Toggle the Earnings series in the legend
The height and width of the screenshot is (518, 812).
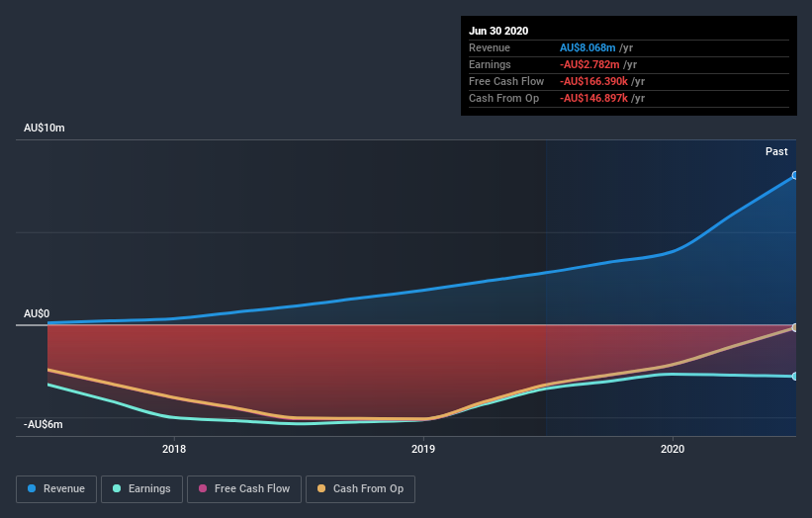tap(141, 489)
